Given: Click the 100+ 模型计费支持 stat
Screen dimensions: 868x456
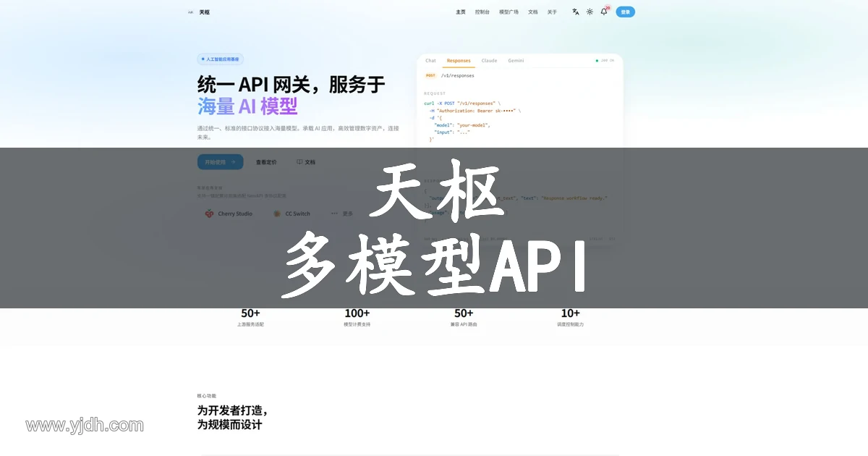Looking at the screenshot, I should (357, 318).
